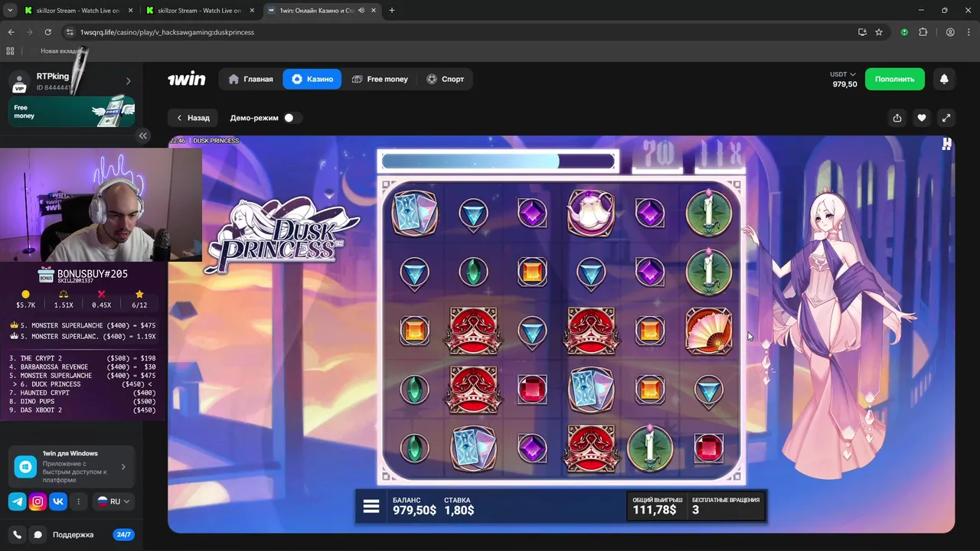The width and height of the screenshot is (980, 551).
Task: Open Chrome three-dot menu
Action: click(969, 32)
